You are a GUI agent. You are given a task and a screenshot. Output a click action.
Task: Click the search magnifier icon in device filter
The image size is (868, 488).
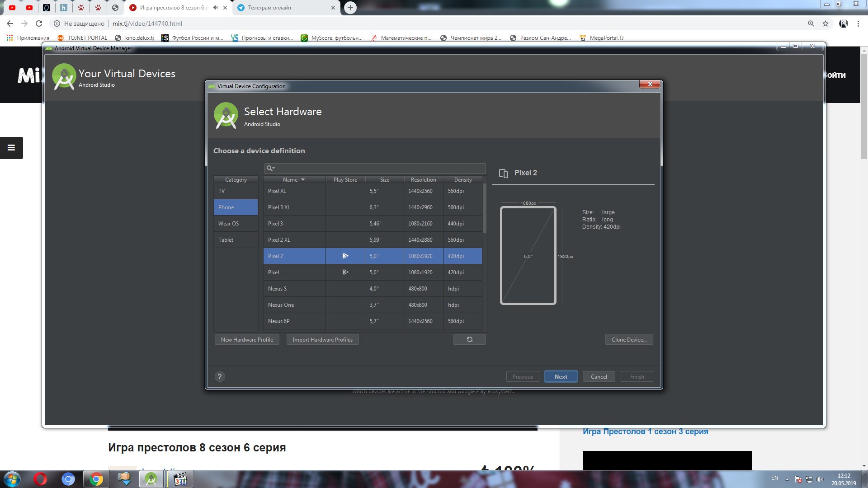point(270,168)
